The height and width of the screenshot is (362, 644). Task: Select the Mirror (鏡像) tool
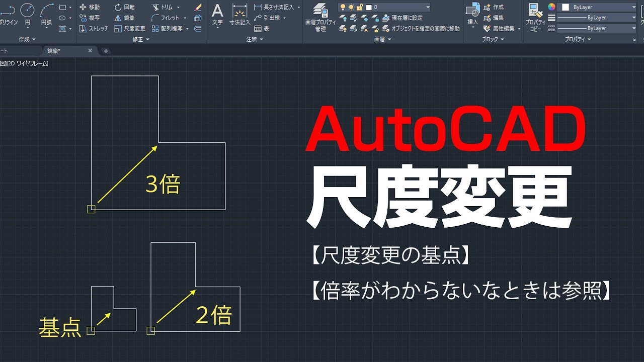124,18
